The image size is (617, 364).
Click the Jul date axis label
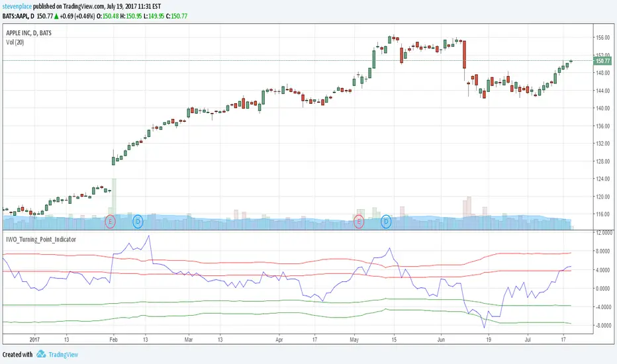coord(528,340)
